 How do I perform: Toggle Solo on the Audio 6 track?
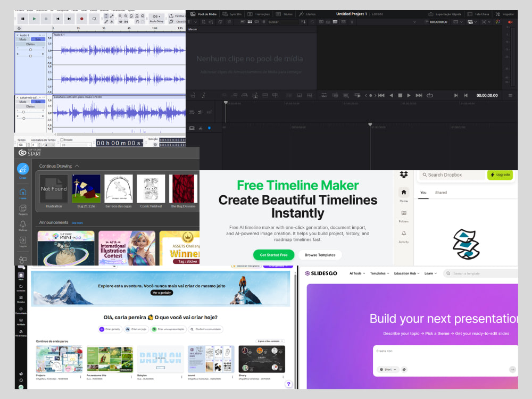(38, 39)
